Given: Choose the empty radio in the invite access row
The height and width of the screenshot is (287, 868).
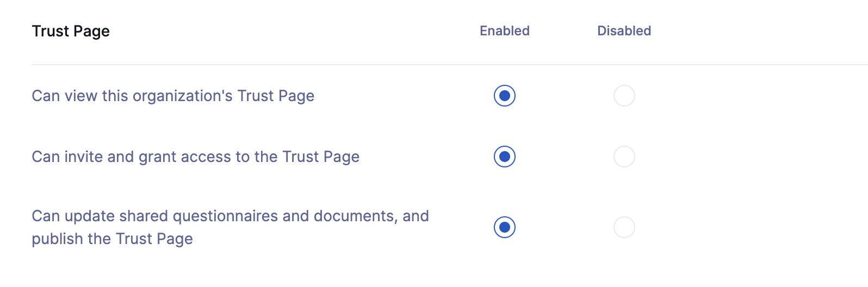Looking at the screenshot, I should click(x=624, y=157).
